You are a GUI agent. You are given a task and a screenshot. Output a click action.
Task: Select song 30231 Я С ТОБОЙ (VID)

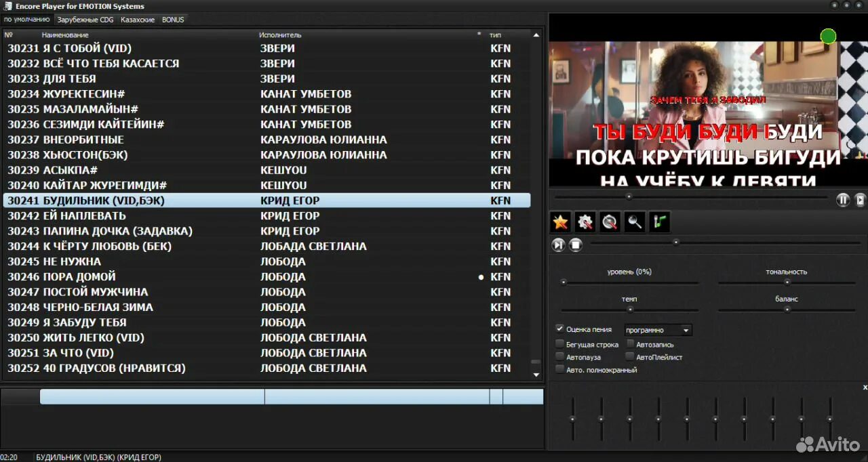[x=267, y=49]
